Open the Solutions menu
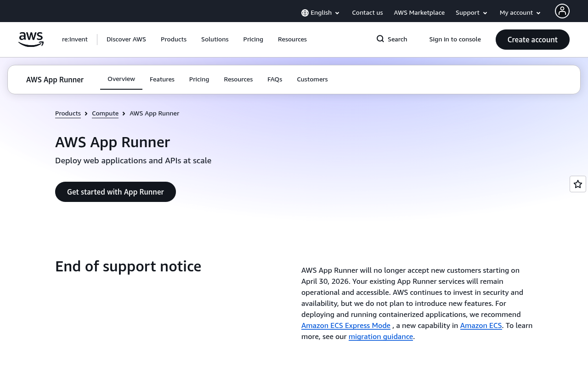 coord(215,40)
